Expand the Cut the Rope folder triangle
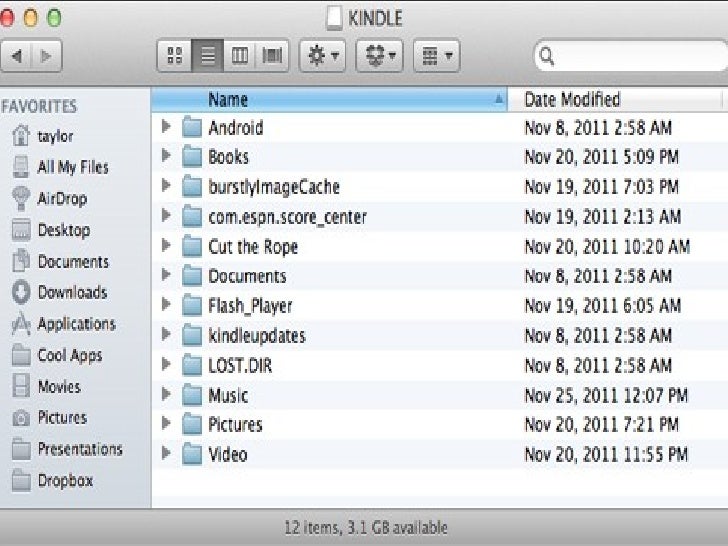This screenshot has height=546, width=728. [x=166, y=245]
